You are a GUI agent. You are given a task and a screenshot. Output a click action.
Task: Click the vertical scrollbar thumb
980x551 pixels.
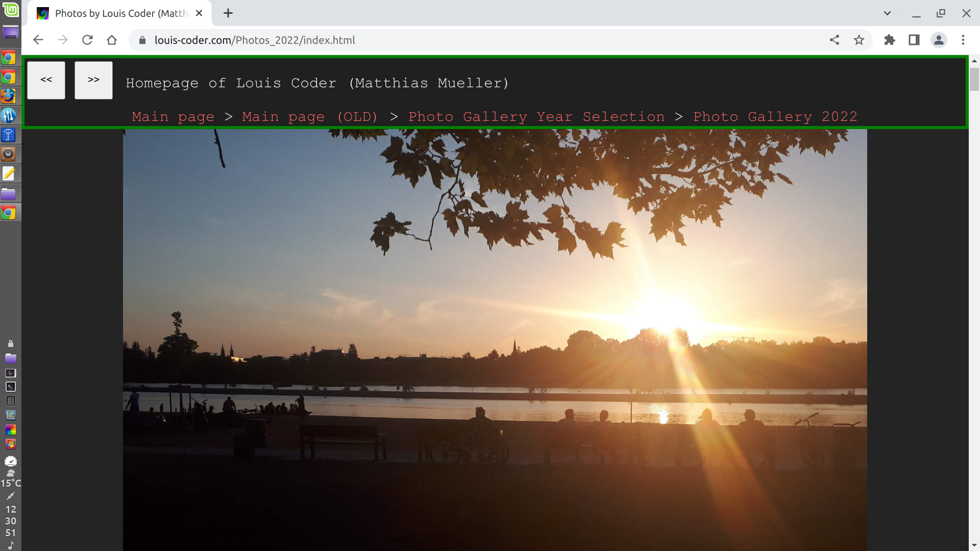coord(974,79)
